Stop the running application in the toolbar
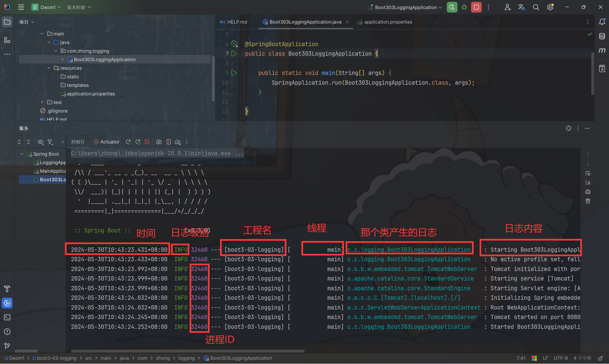This screenshot has width=609, height=364. click(476, 7)
